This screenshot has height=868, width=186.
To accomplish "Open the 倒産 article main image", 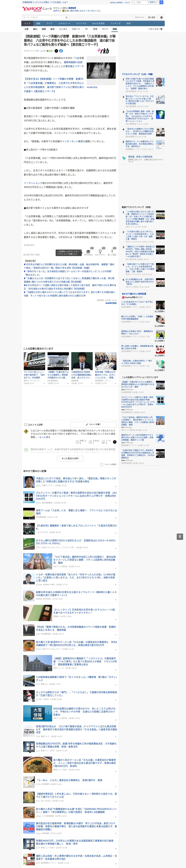I will tap(101, 71).
